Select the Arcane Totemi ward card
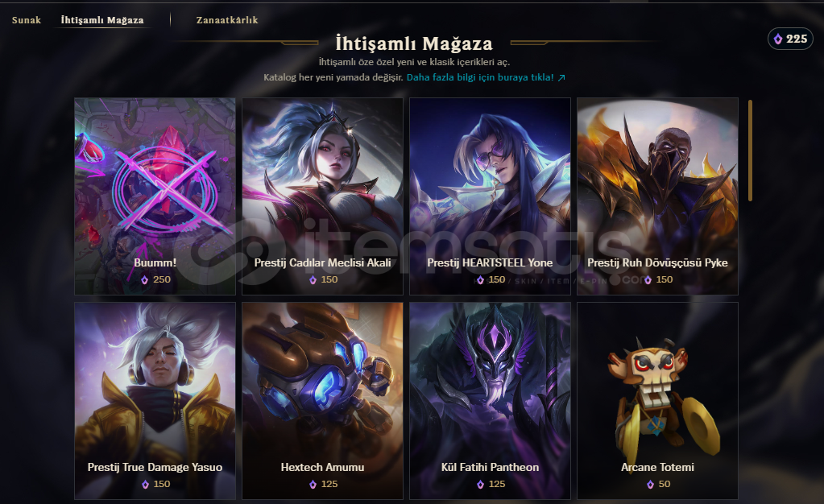Screen dimensions: 824x504 pyautogui.click(x=657, y=400)
